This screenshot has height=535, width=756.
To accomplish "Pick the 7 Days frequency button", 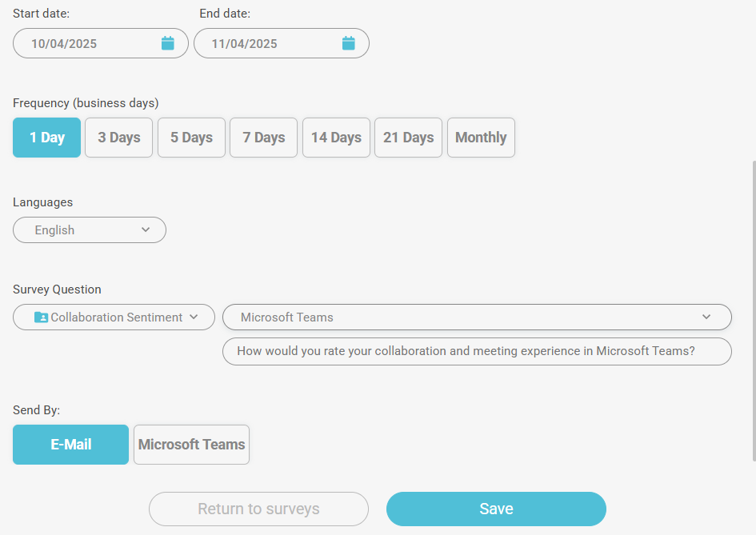I will click(x=263, y=138).
